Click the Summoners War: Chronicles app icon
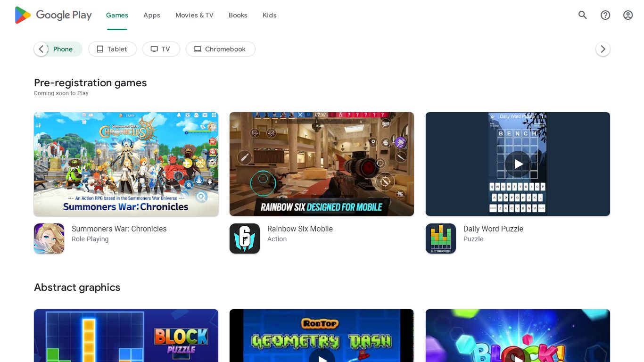644x362 pixels. (49, 239)
